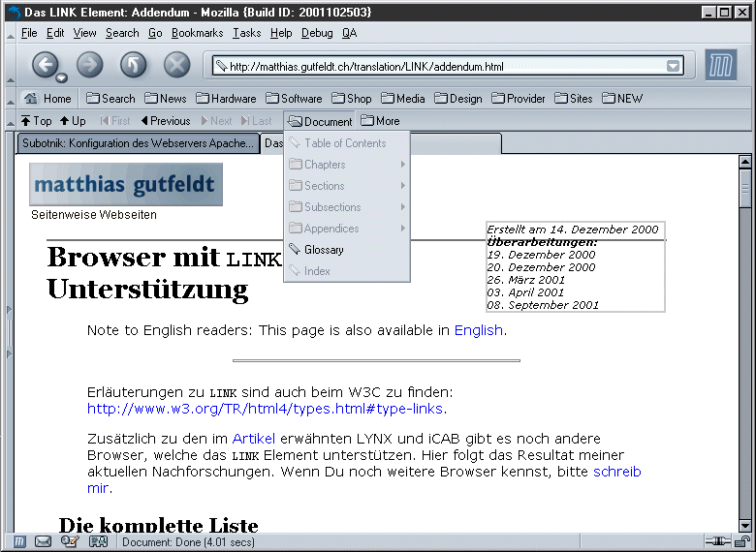Go to Top via link toolbar
Image resolution: width=756 pixels, height=552 pixels.
[36, 121]
